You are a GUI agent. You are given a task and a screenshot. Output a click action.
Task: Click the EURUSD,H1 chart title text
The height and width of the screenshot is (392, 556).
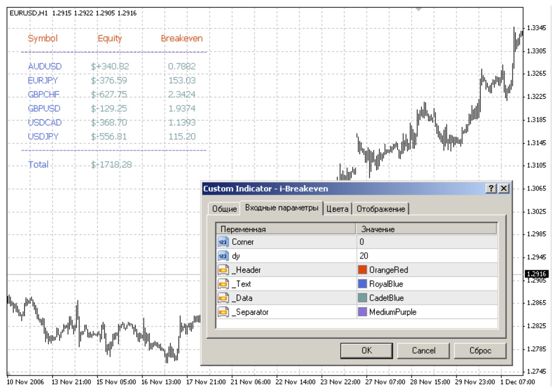pos(29,13)
